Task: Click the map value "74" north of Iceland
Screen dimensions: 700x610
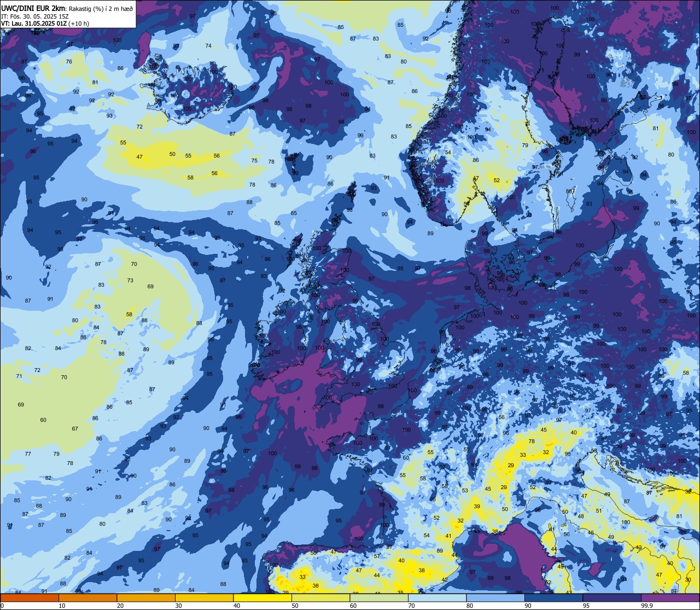Action: tap(208, 46)
